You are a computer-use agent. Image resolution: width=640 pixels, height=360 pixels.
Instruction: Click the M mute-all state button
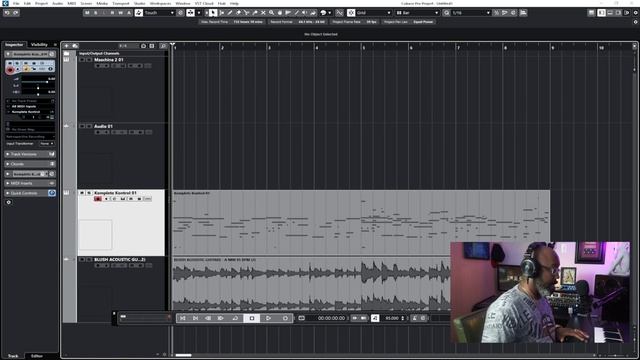(87, 13)
